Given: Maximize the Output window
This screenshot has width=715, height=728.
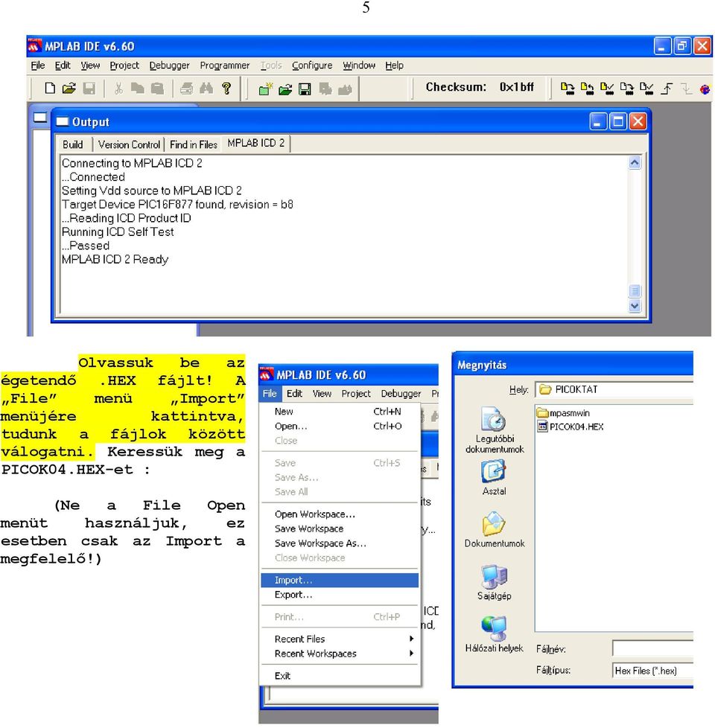Looking at the screenshot, I should point(617,121).
